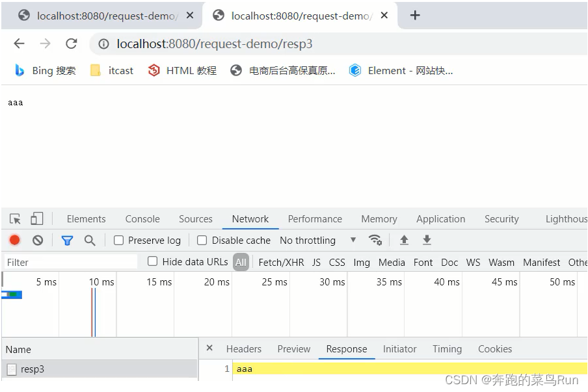Image resolution: width=588 pixels, height=392 pixels.
Task: Click the page reload button
Action: tap(72, 44)
